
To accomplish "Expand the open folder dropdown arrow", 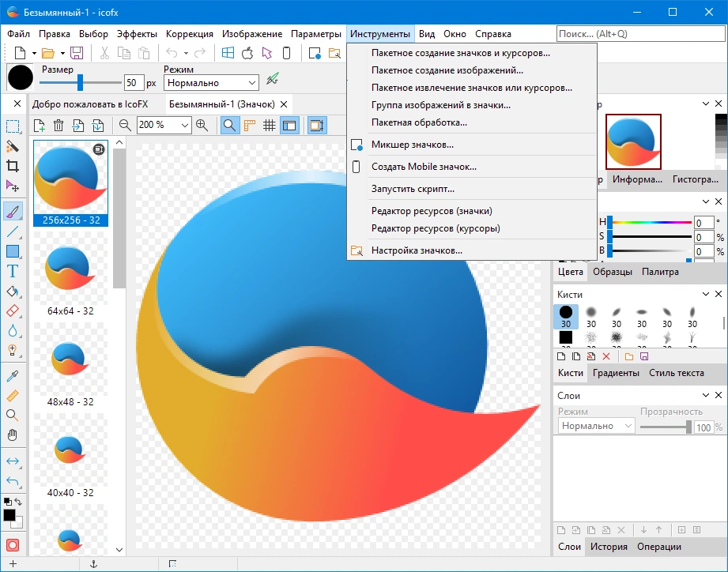I will [x=62, y=54].
